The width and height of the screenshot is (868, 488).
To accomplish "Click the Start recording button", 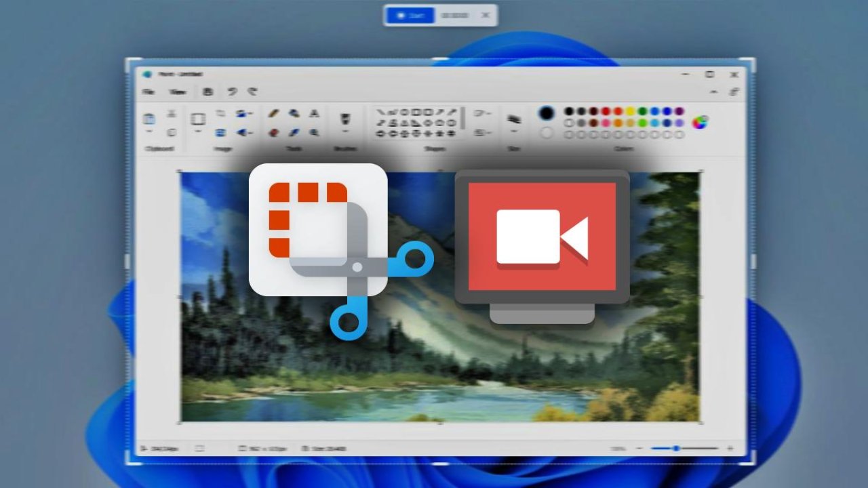I will pos(410,15).
